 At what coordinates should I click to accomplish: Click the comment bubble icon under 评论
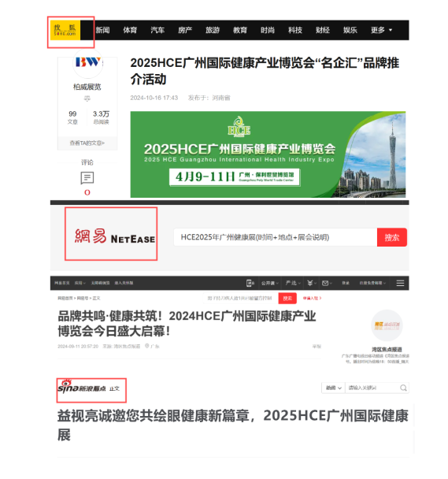coord(87,178)
